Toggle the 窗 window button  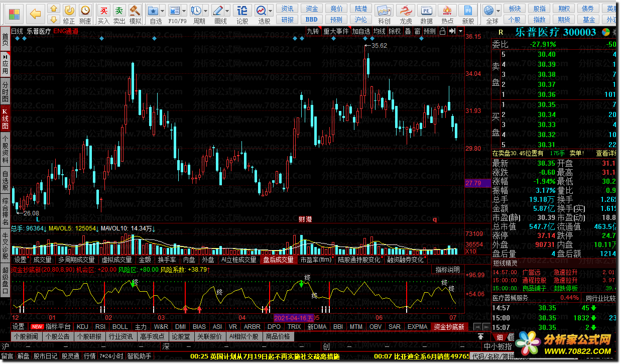[x=417, y=31]
